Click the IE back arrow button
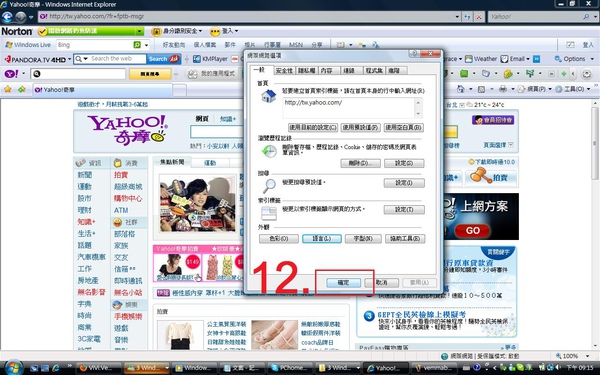Image resolution: width=600 pixels, height=375 pixels. [x=7, y=17]
